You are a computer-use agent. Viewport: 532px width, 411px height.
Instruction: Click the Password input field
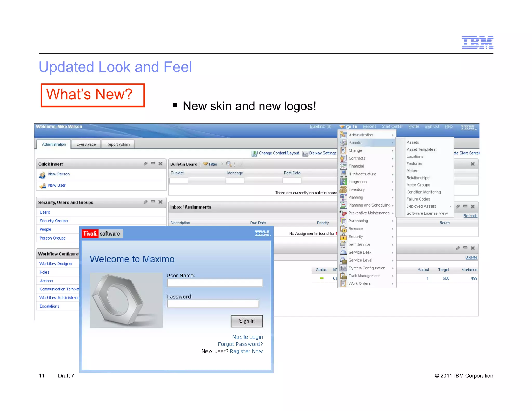[212, 304]
